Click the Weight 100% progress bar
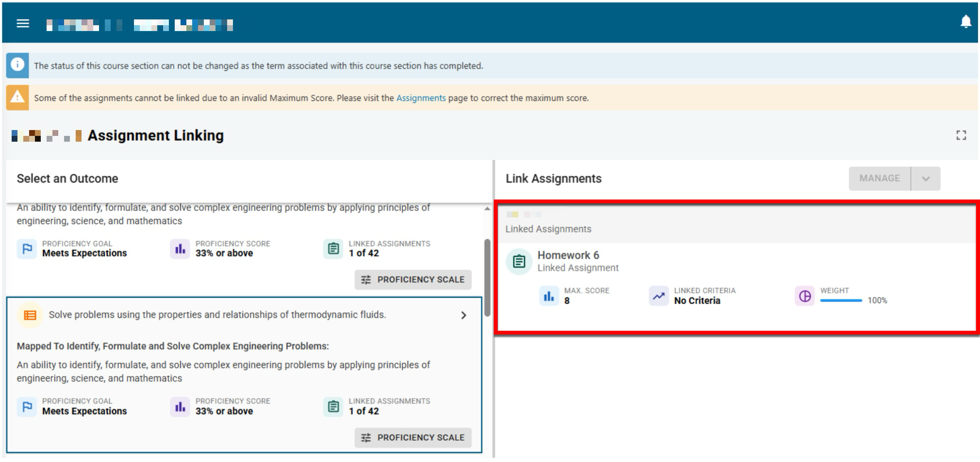The height and width of the screenshot is (462, 980). point(841,300)
